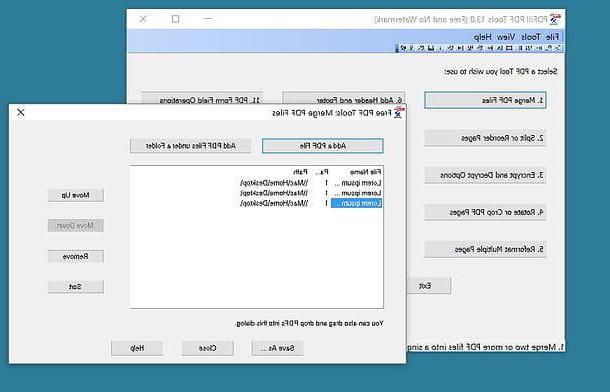Click the Path column header
This screenshot has height=392, width=610.
coord(300,172)
